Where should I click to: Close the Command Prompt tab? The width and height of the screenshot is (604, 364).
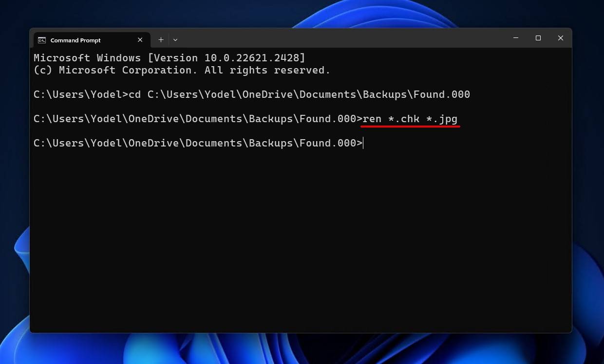[140, 40]
